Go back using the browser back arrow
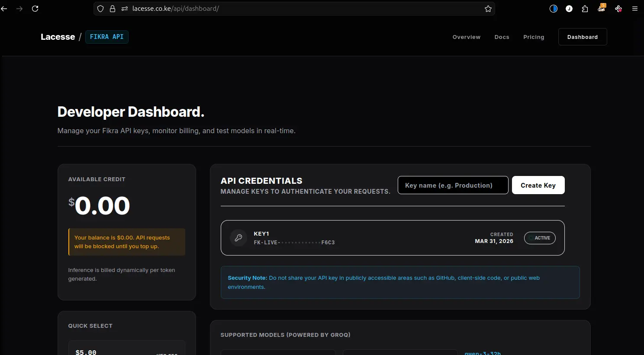 tap(4, 9)
